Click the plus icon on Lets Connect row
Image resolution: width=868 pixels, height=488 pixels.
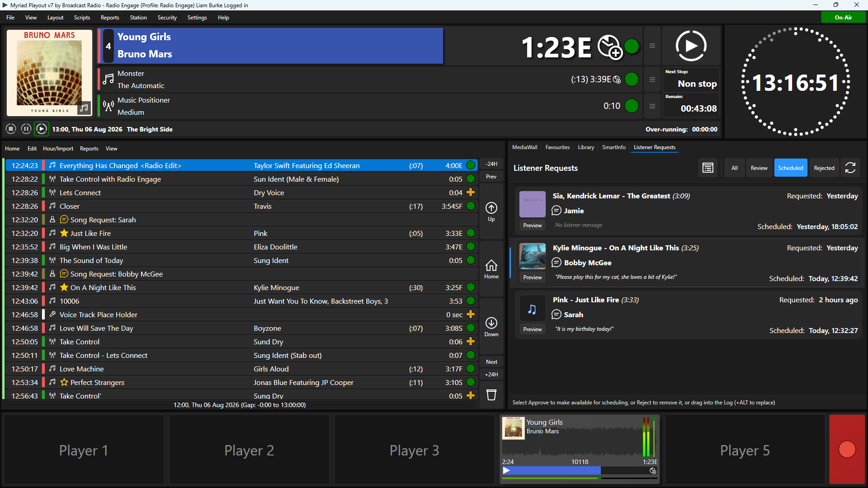click(x=471, y=192)
